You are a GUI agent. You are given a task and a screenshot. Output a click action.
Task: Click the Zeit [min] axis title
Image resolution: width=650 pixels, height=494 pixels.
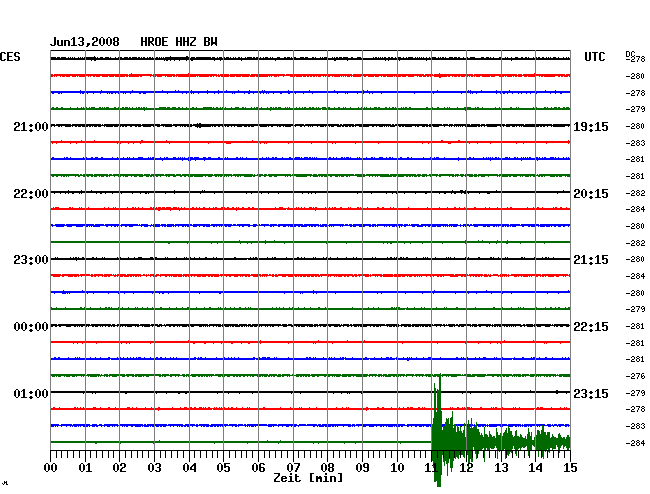click(308, 478)
